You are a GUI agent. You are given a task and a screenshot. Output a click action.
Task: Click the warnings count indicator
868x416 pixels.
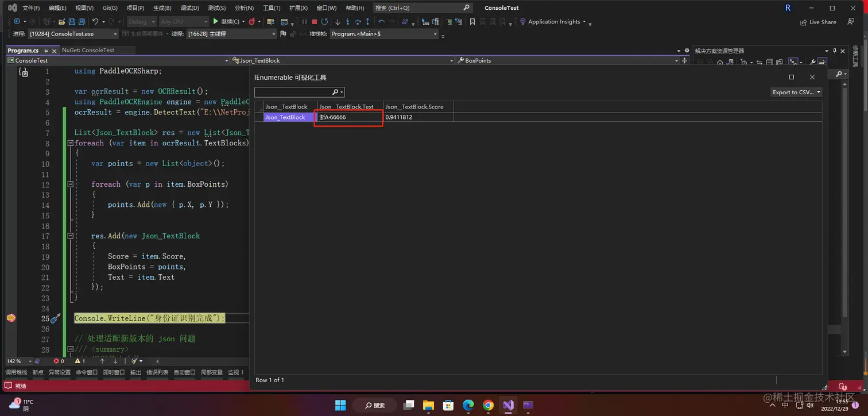click(x=79, y=361)
